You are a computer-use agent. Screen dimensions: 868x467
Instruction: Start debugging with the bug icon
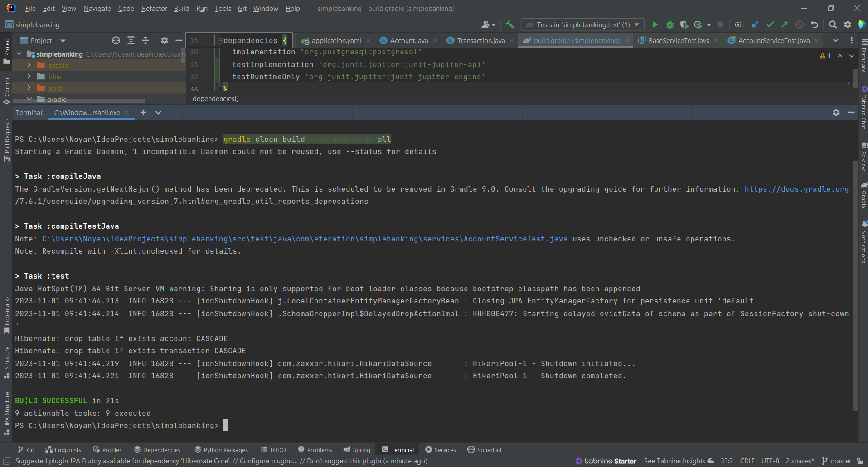click(x=669, y=25)
